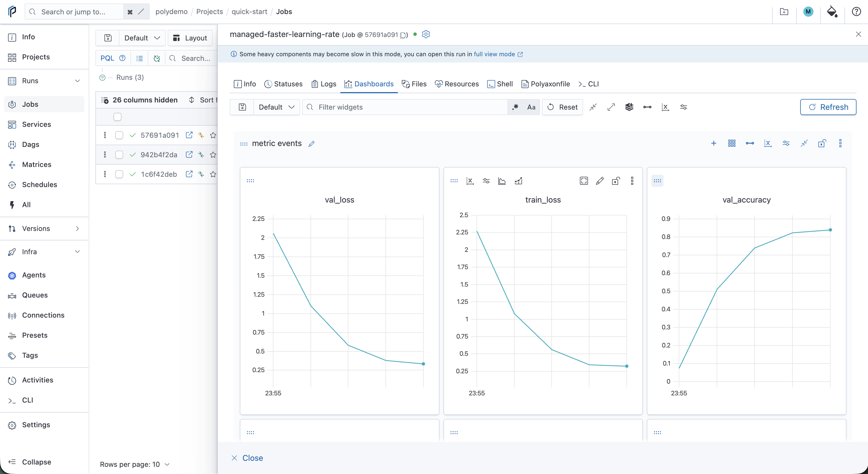Click the sliders settings icon in dashboard toolbar

[x=683, y=107]
